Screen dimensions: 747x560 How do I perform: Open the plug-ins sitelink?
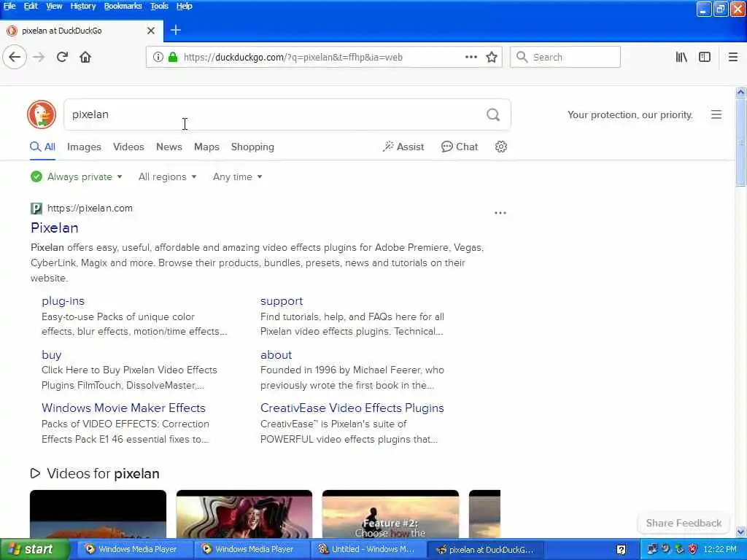pyautogui.click(x=63, y=301)
